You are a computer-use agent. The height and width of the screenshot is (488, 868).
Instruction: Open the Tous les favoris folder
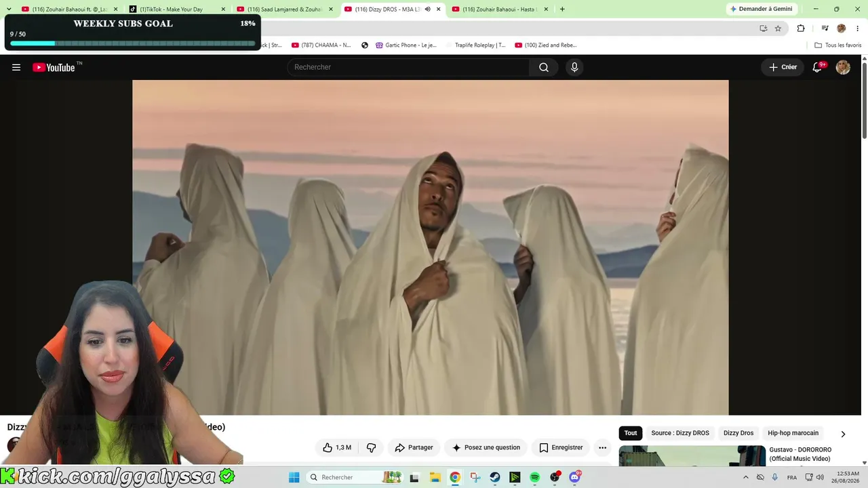838,45
